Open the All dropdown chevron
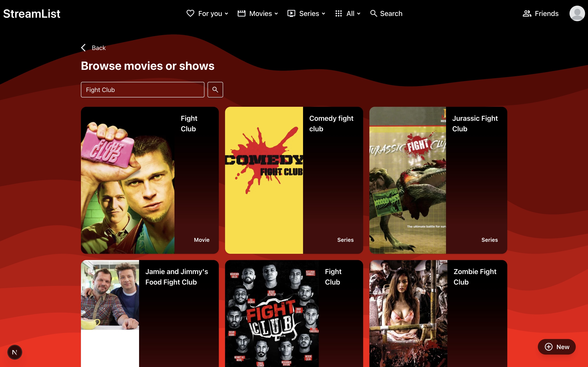 (x=359, y=14)
